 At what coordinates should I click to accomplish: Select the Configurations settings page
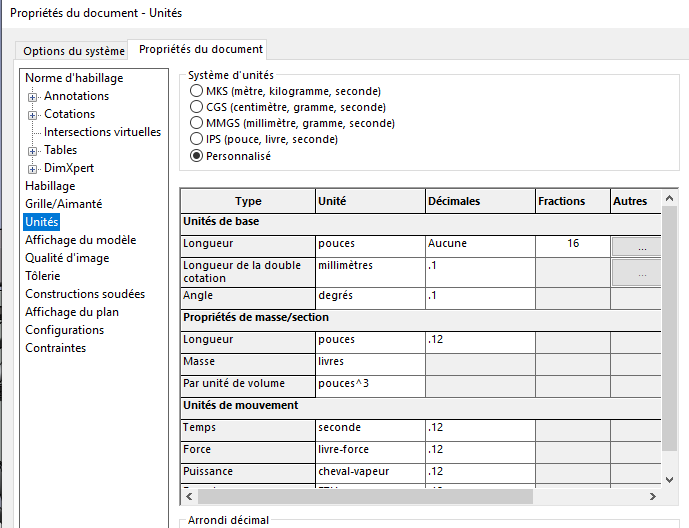65,330
